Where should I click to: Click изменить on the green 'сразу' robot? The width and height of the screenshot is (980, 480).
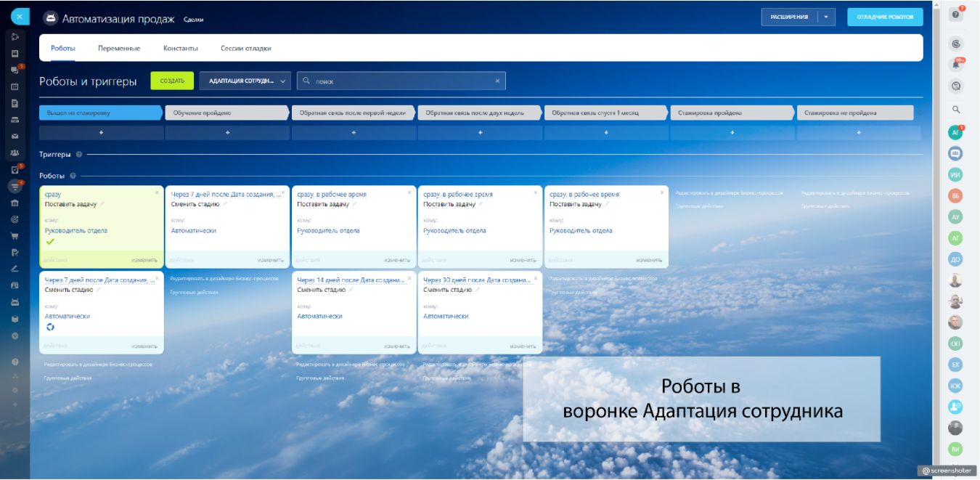[144, 260]
